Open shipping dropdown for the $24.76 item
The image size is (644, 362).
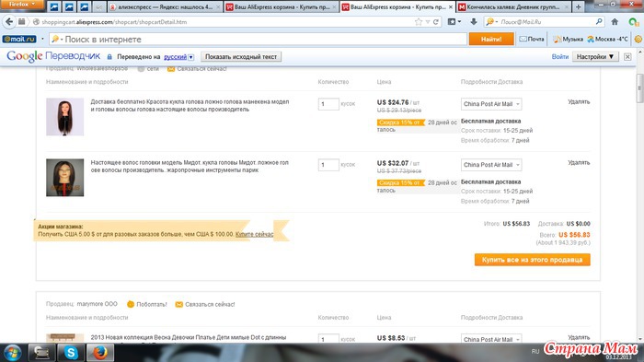491,104
